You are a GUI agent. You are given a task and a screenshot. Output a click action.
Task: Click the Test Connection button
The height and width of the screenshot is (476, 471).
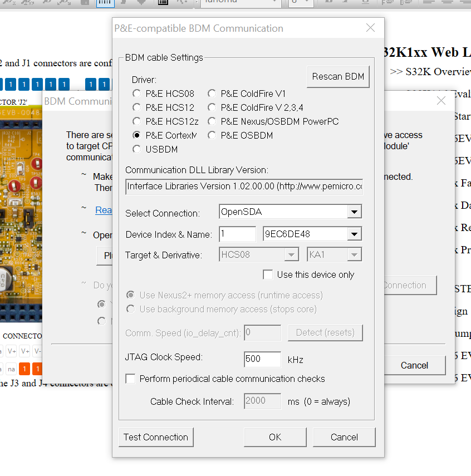tap(156, 437)
